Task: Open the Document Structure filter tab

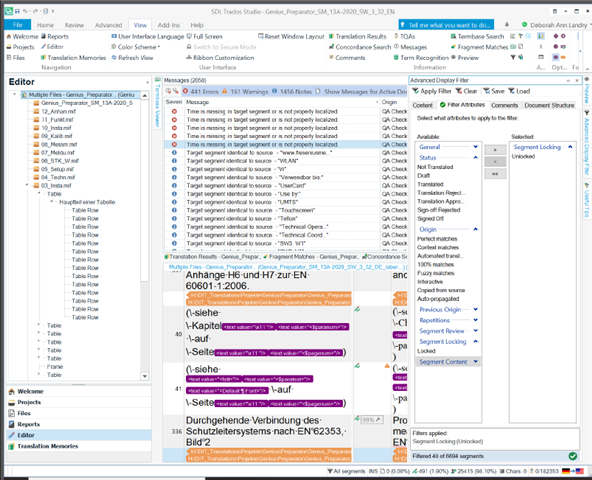Action: pyautogui.click(x=549, y=105)
